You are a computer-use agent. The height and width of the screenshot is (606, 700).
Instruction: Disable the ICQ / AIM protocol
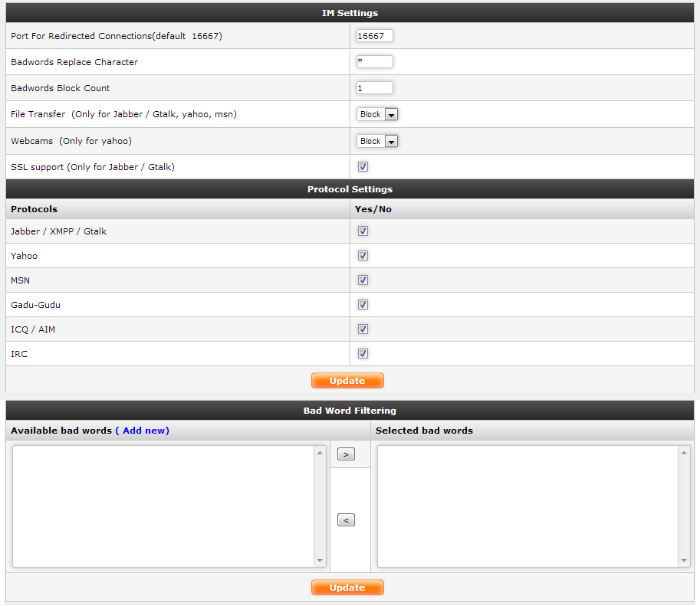click(363, 329)
